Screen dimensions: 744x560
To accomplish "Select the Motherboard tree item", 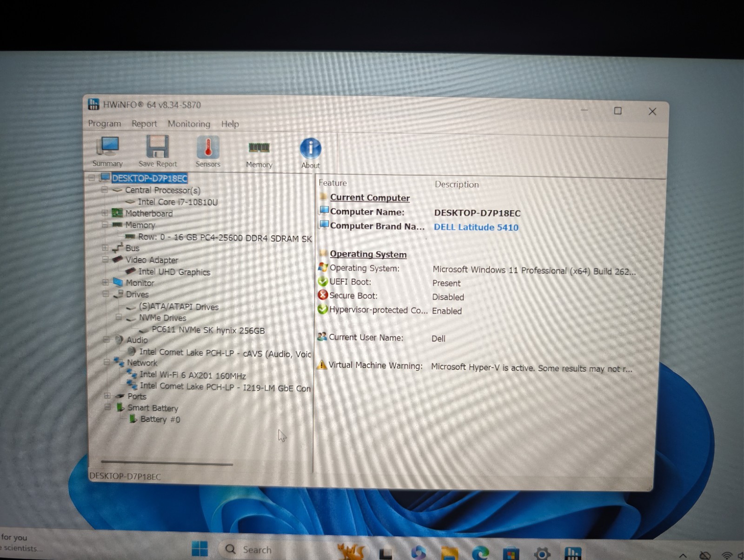I will [149, 213].
